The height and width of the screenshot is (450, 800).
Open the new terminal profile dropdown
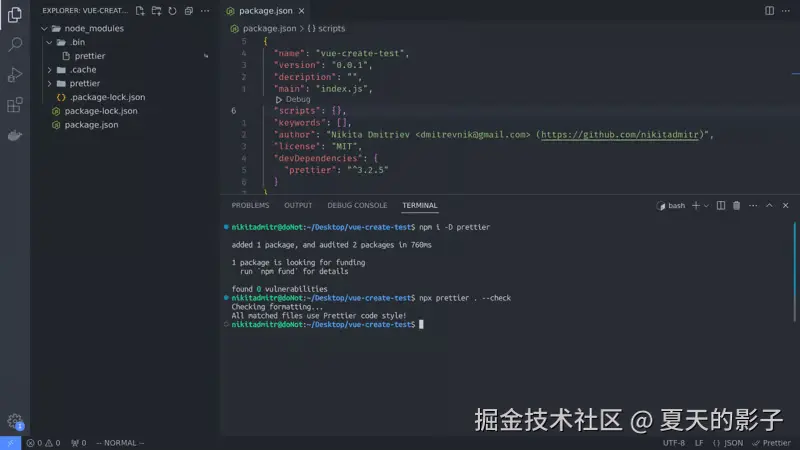tap(707, 206)
